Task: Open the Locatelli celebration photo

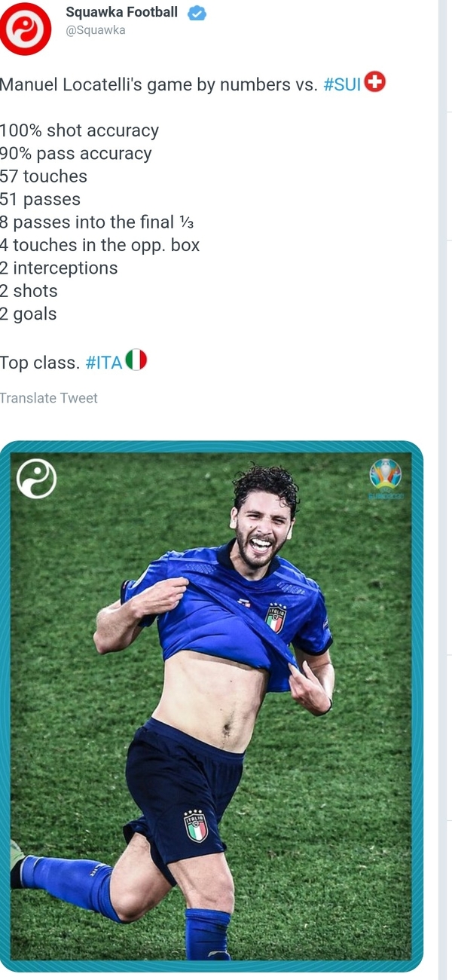Action: [x=211, y=706]
